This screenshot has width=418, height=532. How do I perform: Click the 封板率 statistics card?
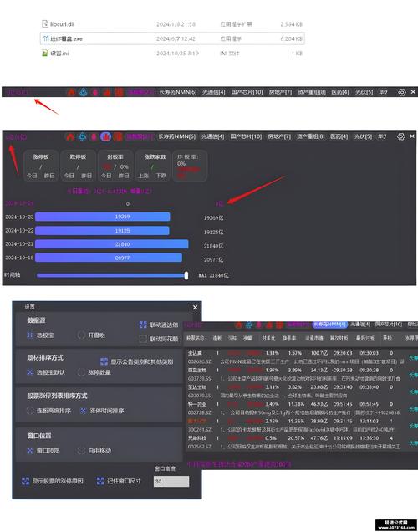click(x=115, y=166)
